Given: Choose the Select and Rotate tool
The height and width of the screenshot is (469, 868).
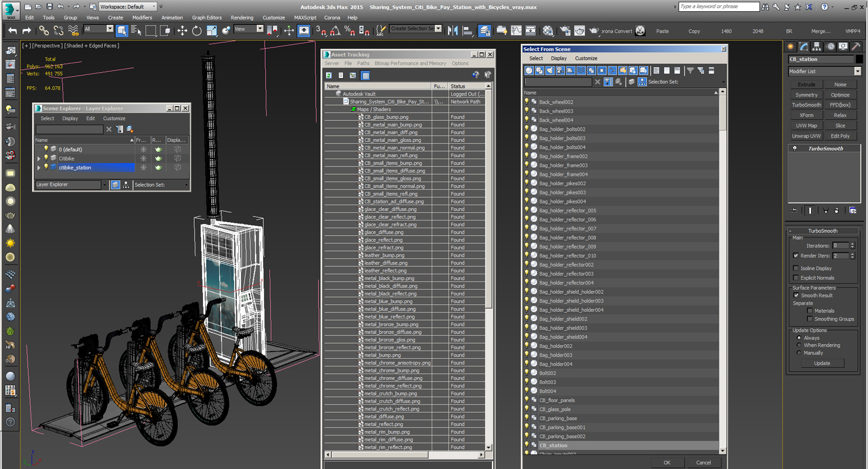Looking at the screenshot, I should tap(197, 30).
